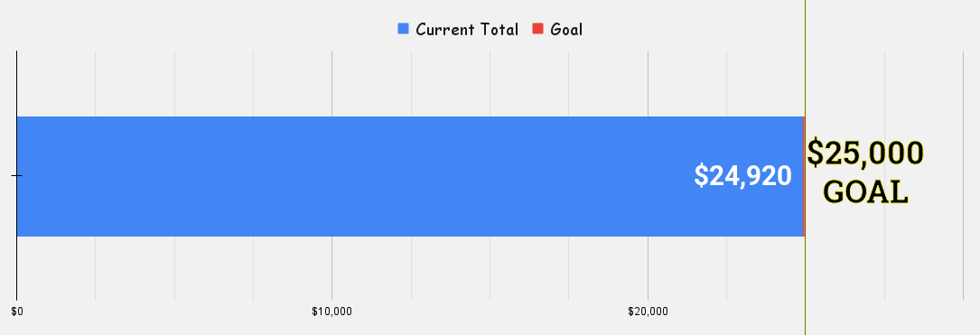Click the GOAL text label

(x=865, y=191)
